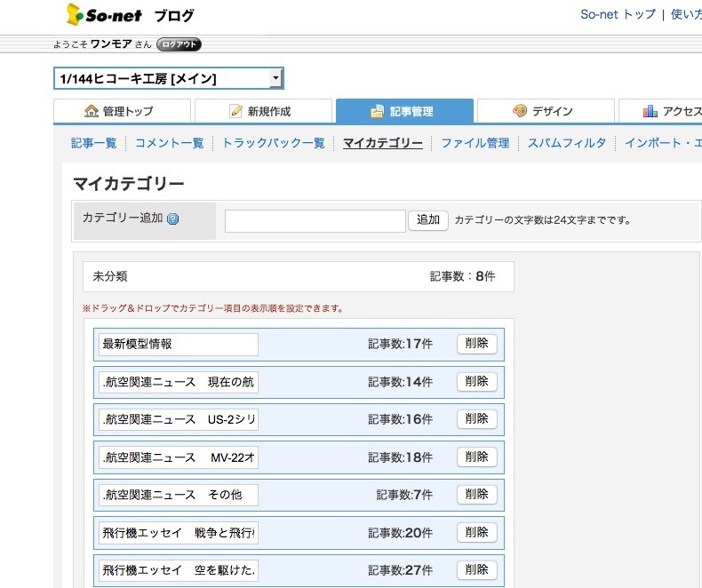Select the マイカテゴリー submenu link

point(383,143)
